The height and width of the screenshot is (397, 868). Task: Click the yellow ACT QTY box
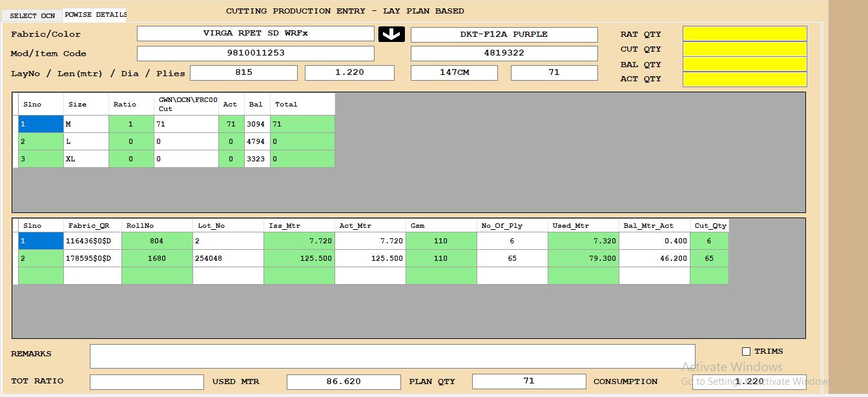[x=745, y=79]
